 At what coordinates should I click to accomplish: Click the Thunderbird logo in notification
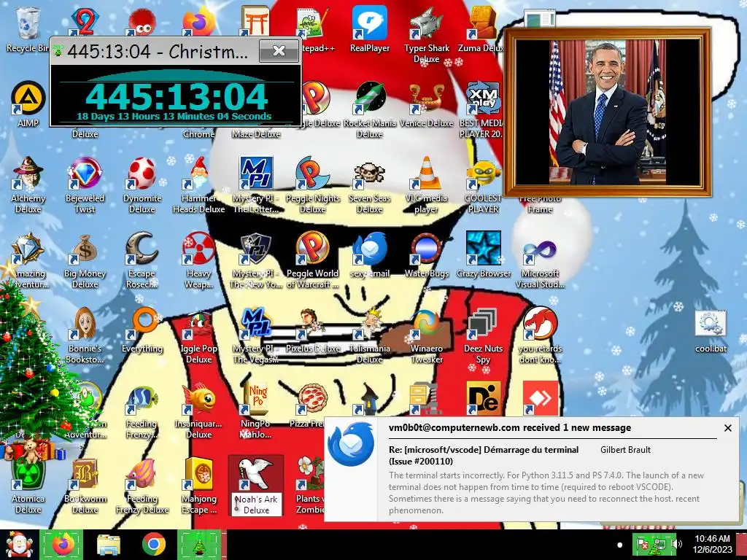351,444
